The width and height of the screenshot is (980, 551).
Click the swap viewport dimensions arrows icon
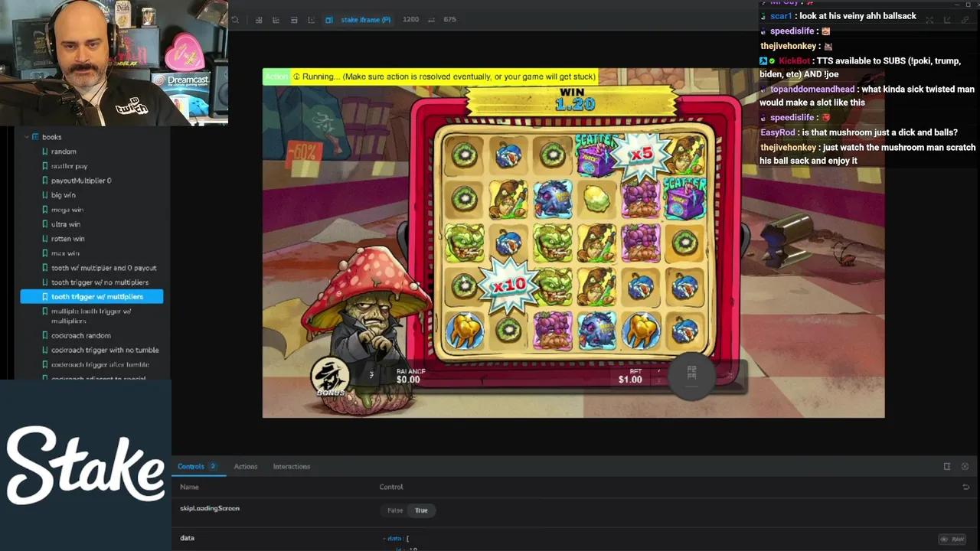432,20
